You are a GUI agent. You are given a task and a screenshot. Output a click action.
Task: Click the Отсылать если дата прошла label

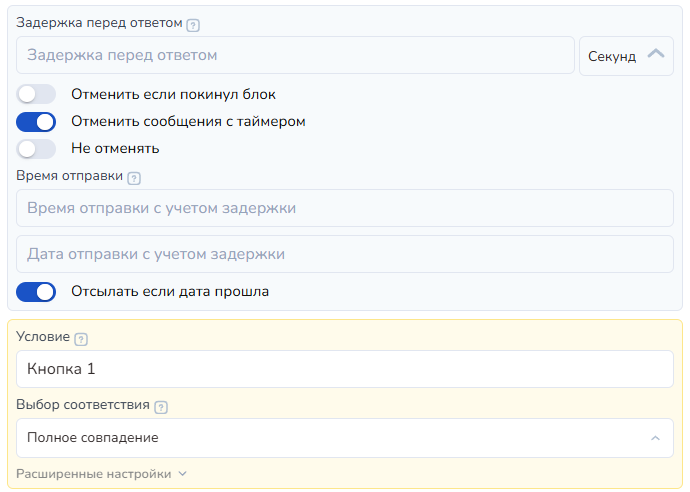[x=170, y=291]
